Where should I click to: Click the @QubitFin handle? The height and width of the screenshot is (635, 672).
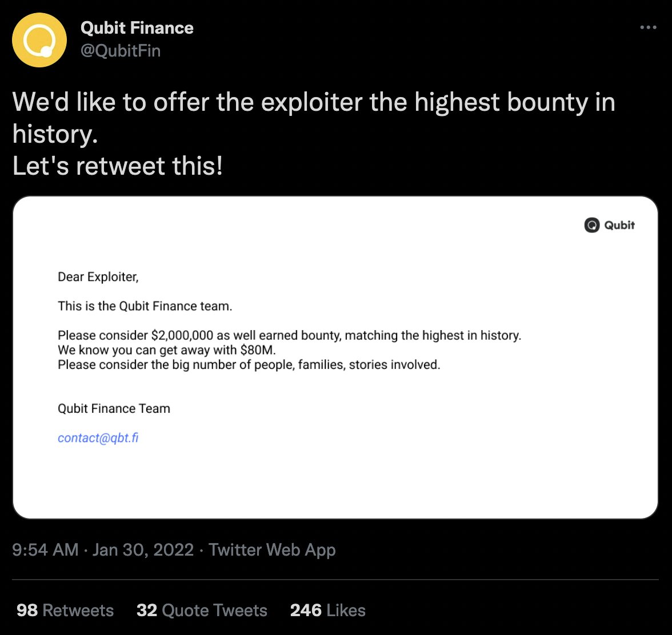pyautogui.click(x=121, y=50)
